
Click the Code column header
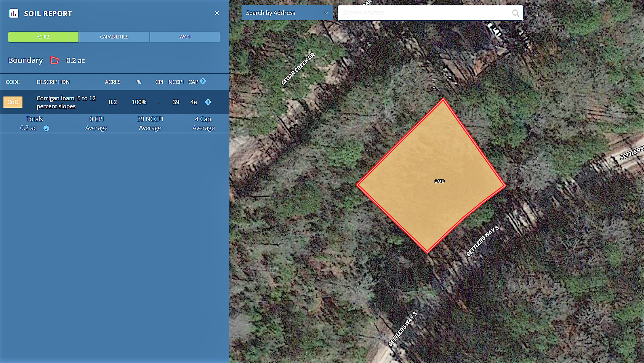pos(13,82)
